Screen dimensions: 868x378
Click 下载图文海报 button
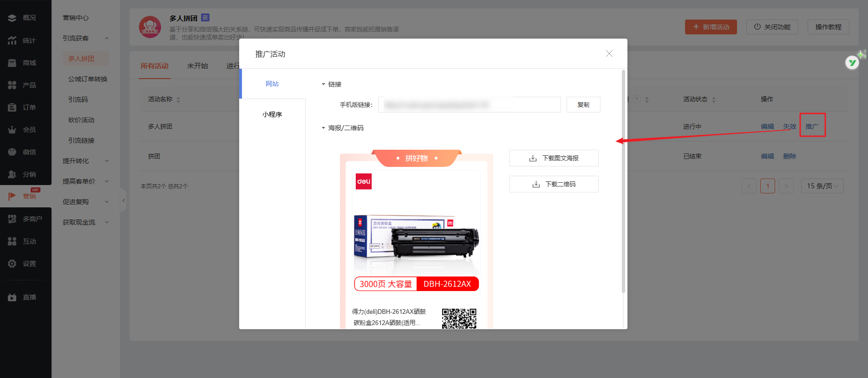tap(554, 158)
